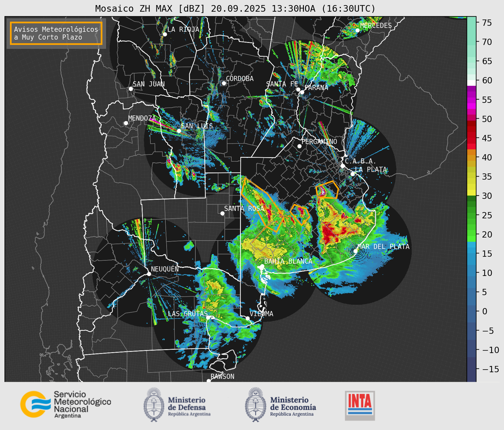Click the 'BAHÍA BLANCA' label text
Image resolution: width=504 pixels, height=430 pixels.
pos(288,261)
